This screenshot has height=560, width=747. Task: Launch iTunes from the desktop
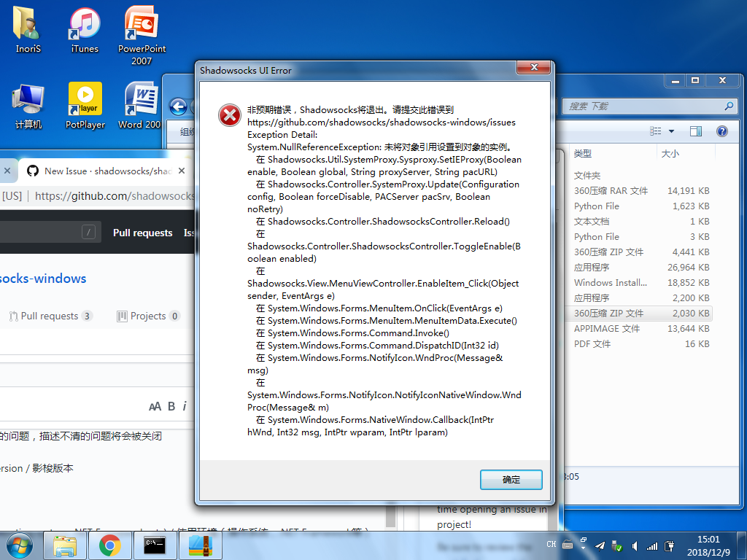coord(84,23)
